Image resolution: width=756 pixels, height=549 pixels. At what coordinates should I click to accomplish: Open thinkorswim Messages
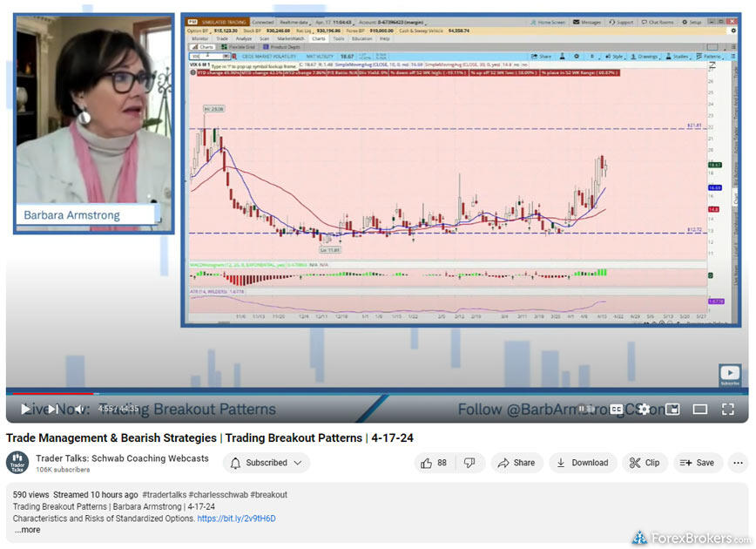tap(587, 22)
